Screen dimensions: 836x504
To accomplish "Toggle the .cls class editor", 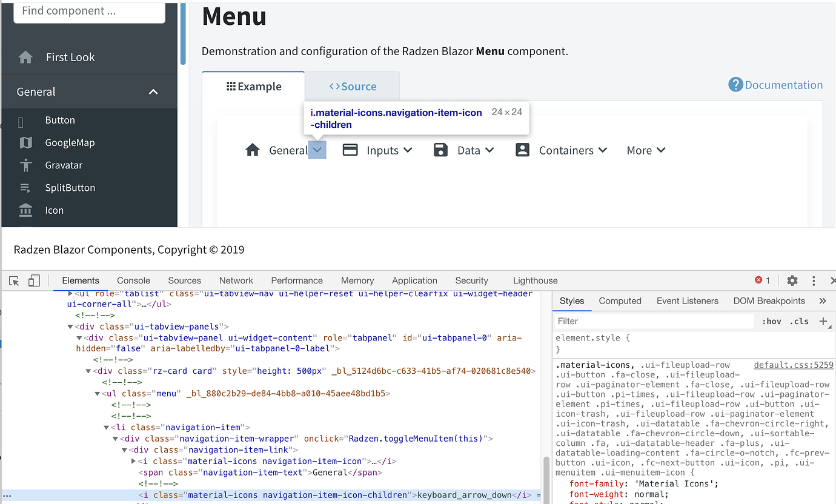I will (800, 321).
